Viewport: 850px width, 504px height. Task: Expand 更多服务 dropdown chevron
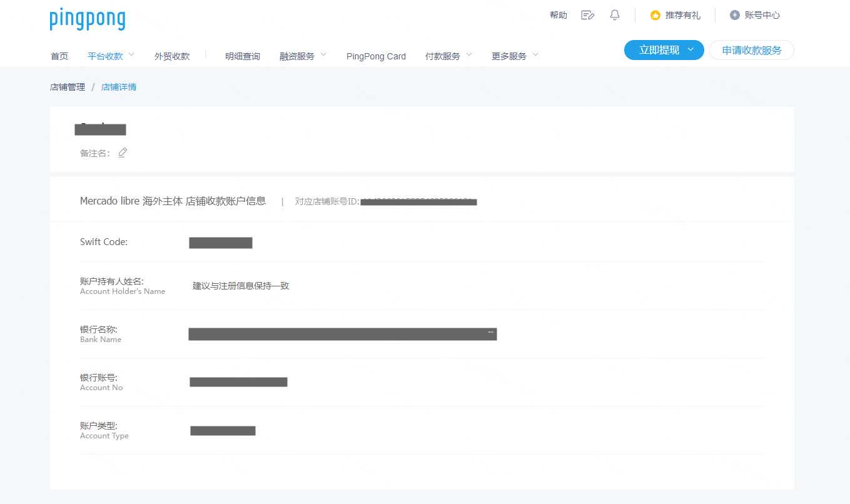(535, 55)
